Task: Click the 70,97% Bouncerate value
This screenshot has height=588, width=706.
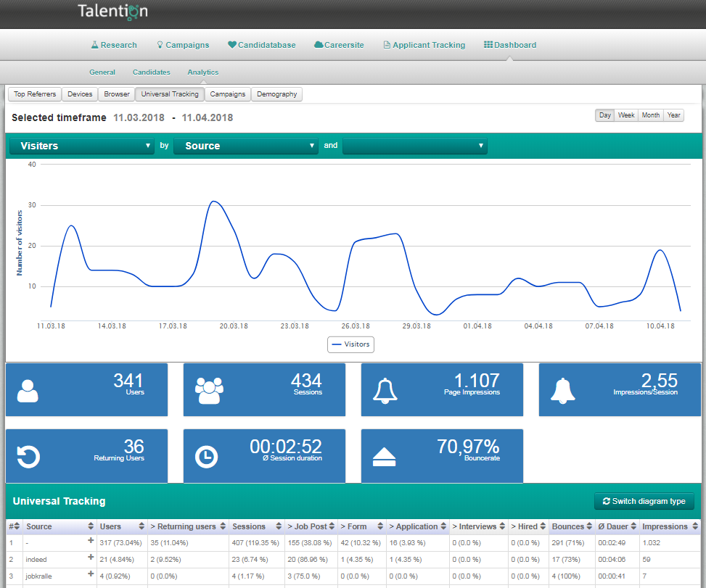Action: click(468, 447)
